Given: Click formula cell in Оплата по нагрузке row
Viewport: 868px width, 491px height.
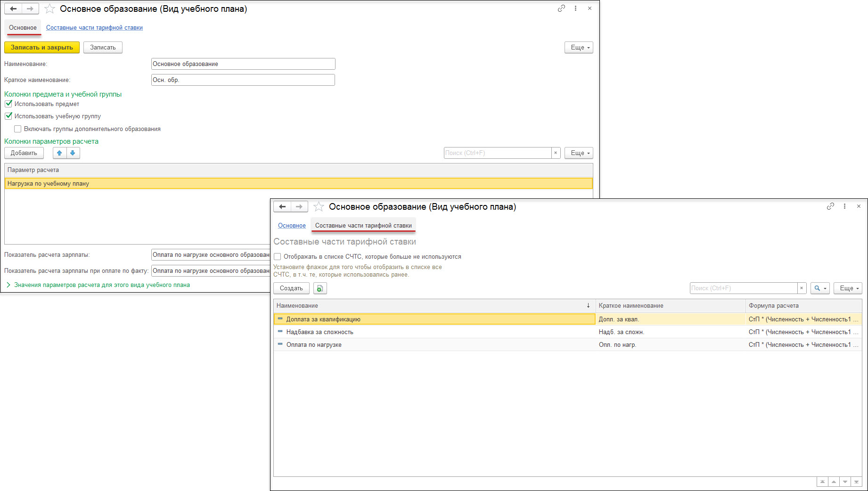Looking at the screenshot, I should (x=804, y=344).
